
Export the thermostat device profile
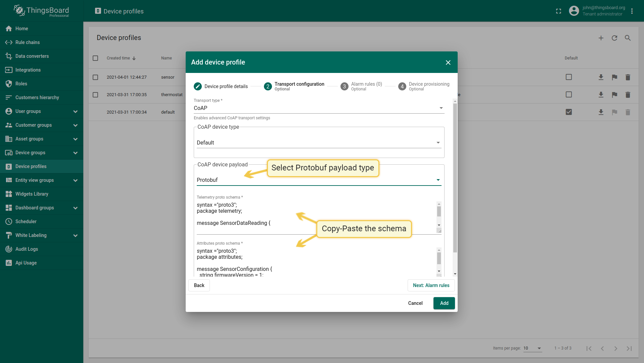(601, 95)
